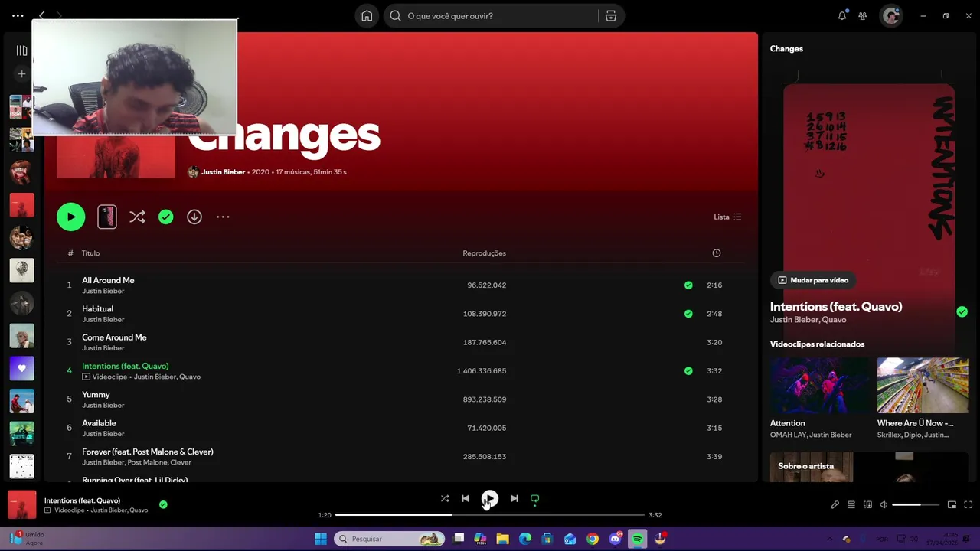Expand the Your Library sidebar

[x=21, y=51]
